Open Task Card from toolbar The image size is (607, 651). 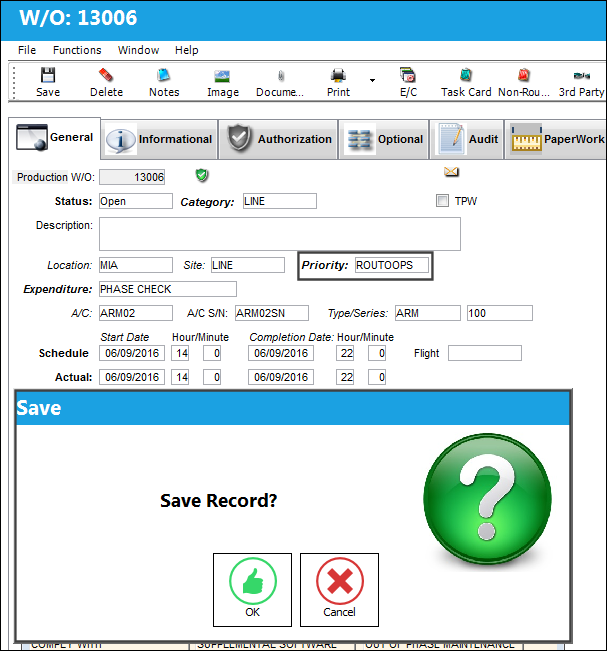click(x=466, y=76)
